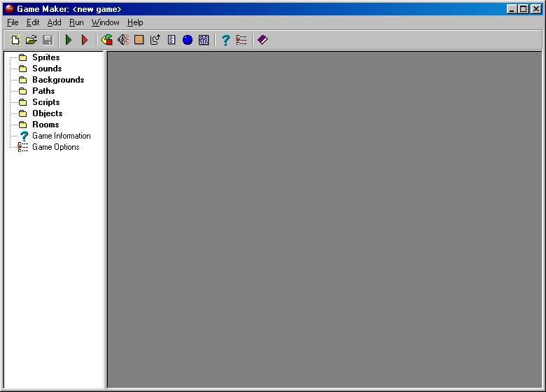
Task: Add a path using the toolbar path icon
Action: click(x=155, y=40)
